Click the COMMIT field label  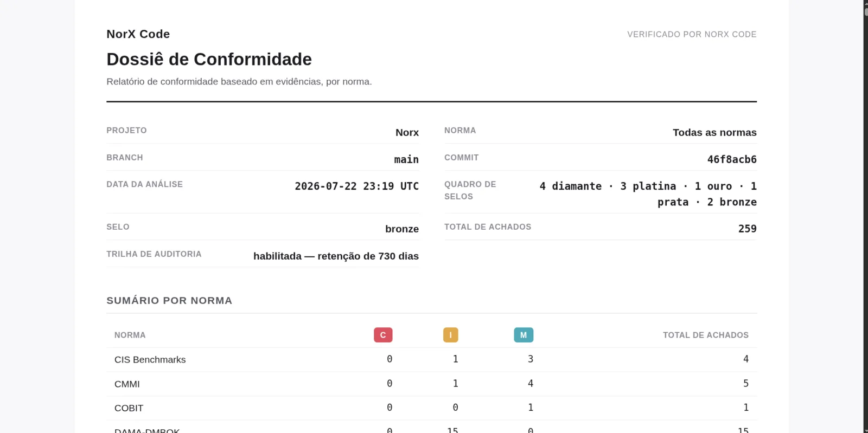[x=461, y=158]
